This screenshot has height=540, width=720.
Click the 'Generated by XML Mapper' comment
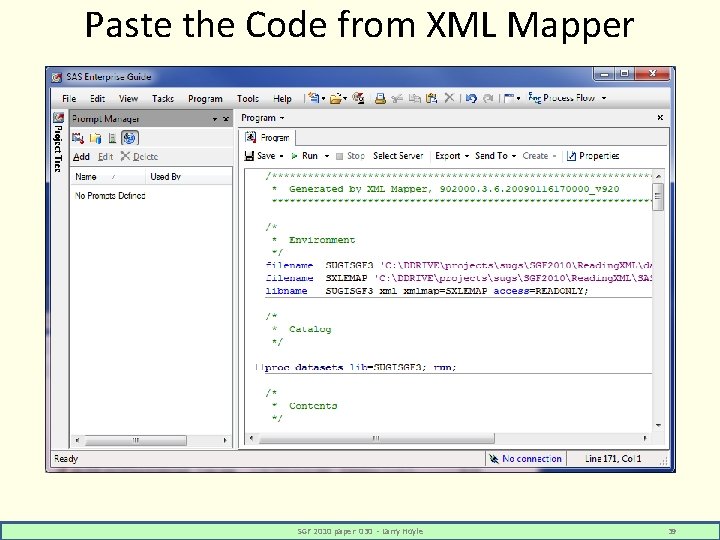pos(454,189)
